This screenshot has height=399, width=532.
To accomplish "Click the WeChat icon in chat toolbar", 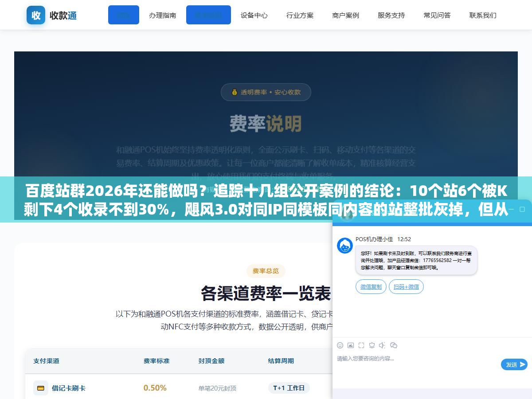I will click(x=393, y=345).
